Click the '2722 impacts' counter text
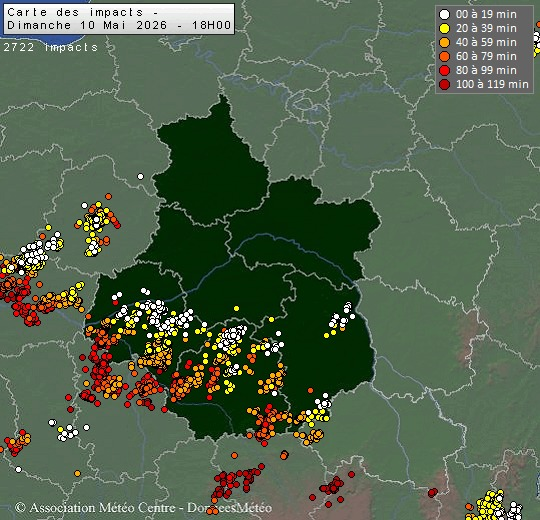 [x=51, y=47]
